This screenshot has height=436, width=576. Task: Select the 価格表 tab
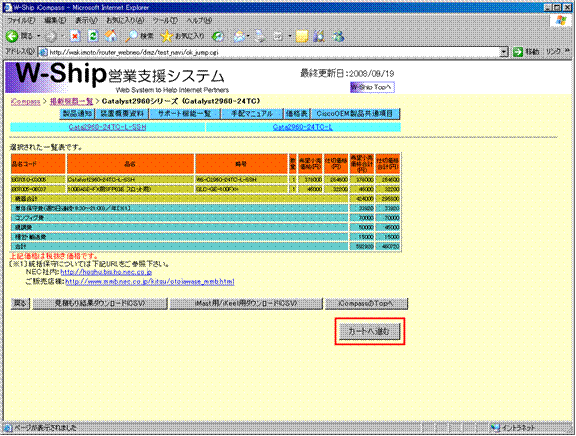click(297, 114)
